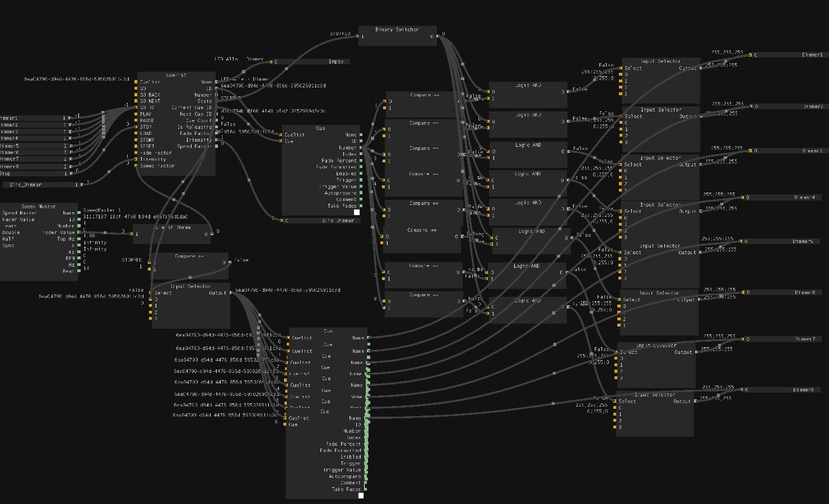Click the Intensity input port on Cuelist
The height and width of the screenshot is (504, 829).
pyautogui.click(x=136, y=160)
